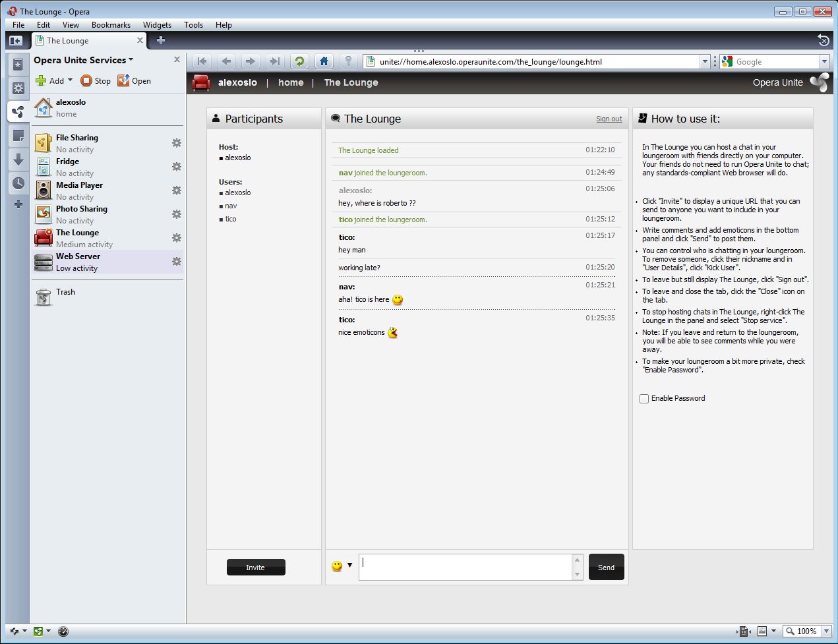Click the Reload page icon
Screen dimensions: 838x644
click(299, 61)
